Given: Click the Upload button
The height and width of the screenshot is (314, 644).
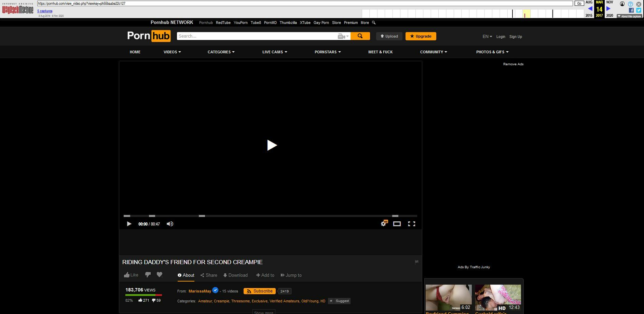Looking at the screenshot, I should [x=389, y=36].
